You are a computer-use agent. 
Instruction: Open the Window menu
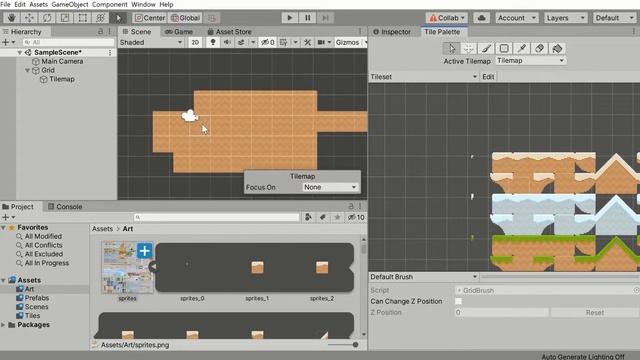pos(143,4)
